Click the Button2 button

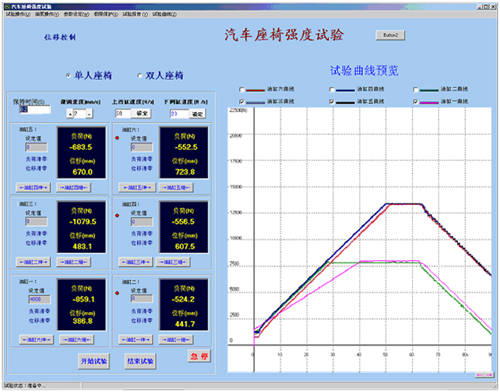point(390,35)
